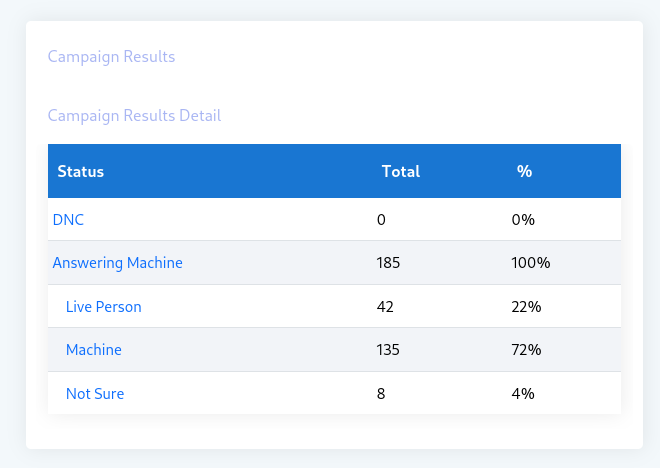Click the Not Sure total 8
Screen dimensions: 660x468
pyautogui.click(x=381, y=394)
